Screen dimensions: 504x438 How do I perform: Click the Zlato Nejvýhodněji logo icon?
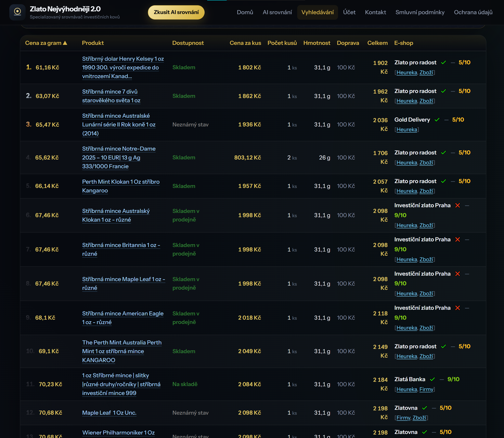[17, 12]
